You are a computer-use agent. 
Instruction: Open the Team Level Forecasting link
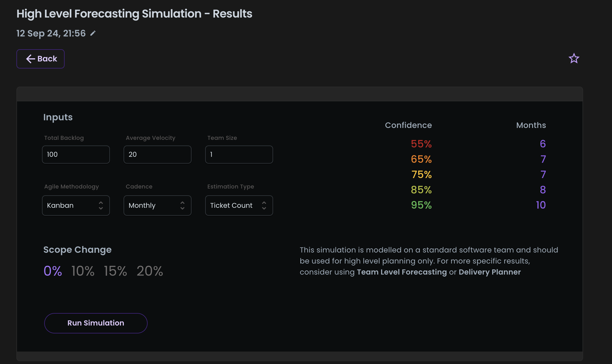click(401, 272)
